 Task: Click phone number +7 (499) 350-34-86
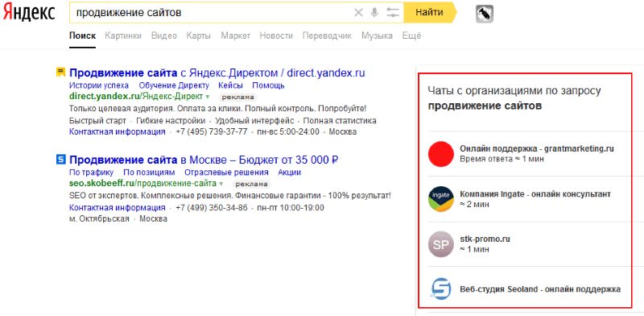point(212,208)
